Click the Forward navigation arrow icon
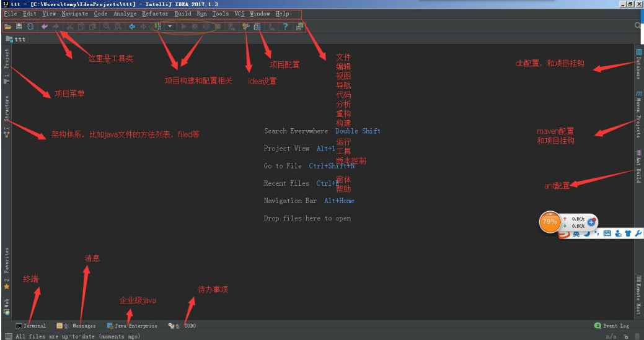This screenshot has height=340, width=644. point(143,27)
